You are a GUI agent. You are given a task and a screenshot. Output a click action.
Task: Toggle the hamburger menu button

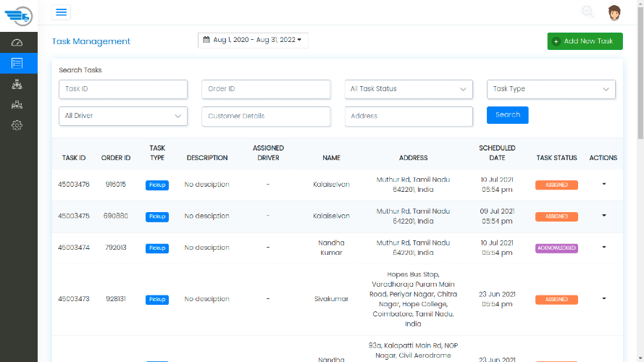(61, 12)
